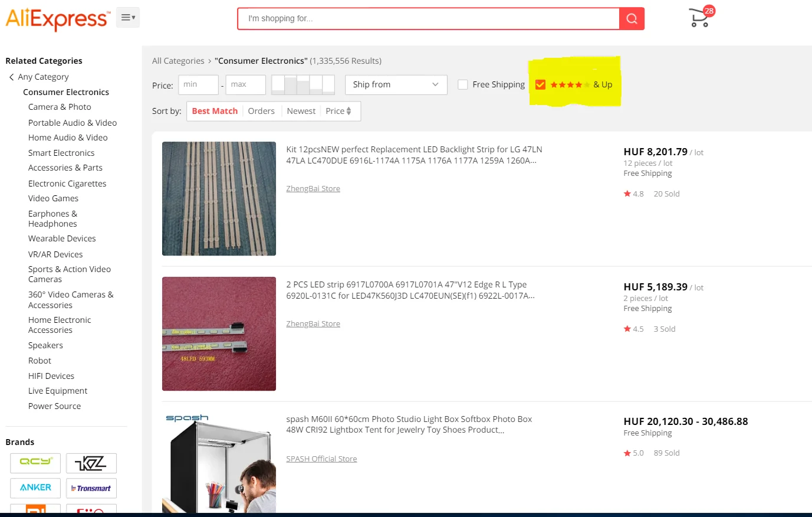Click the QCY brand logo
This screenshot has height=517, width=812.
[35, 463]
